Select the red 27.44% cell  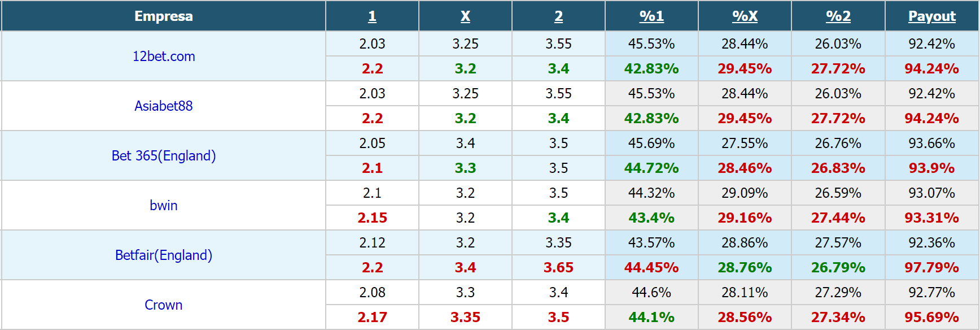(x=838, y=218)
